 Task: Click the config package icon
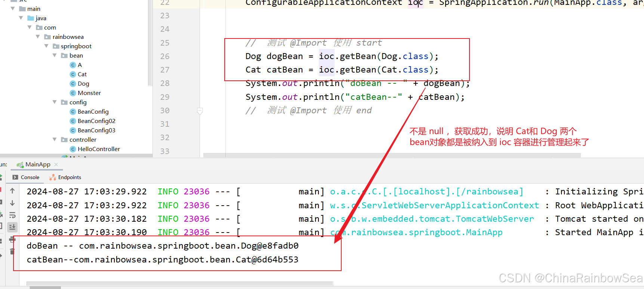click(64, 102)
